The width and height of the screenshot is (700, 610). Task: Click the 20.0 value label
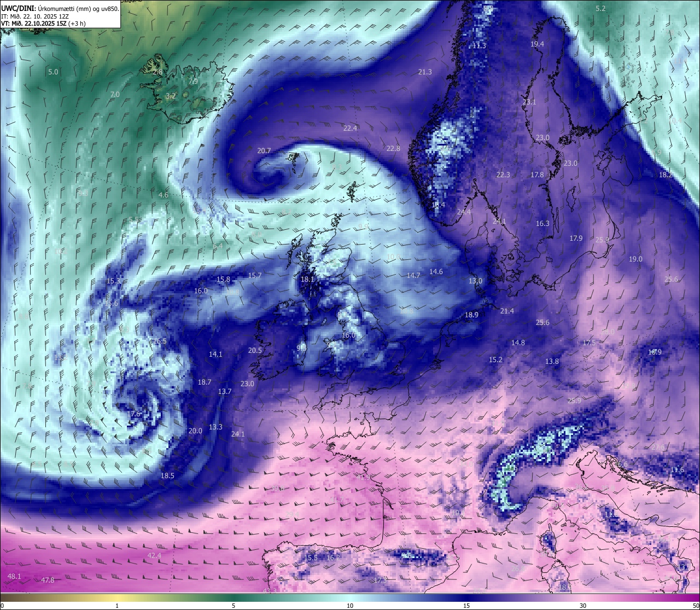click(x=195, y=431)
